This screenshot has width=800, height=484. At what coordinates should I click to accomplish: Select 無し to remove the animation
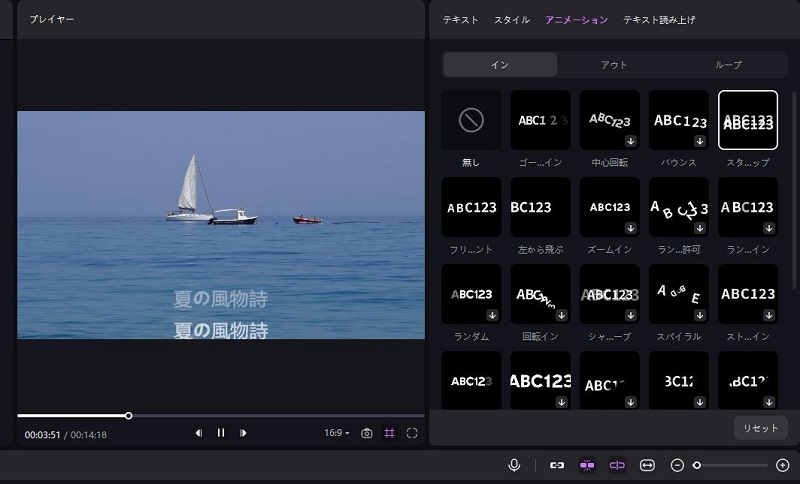[471, 121]
